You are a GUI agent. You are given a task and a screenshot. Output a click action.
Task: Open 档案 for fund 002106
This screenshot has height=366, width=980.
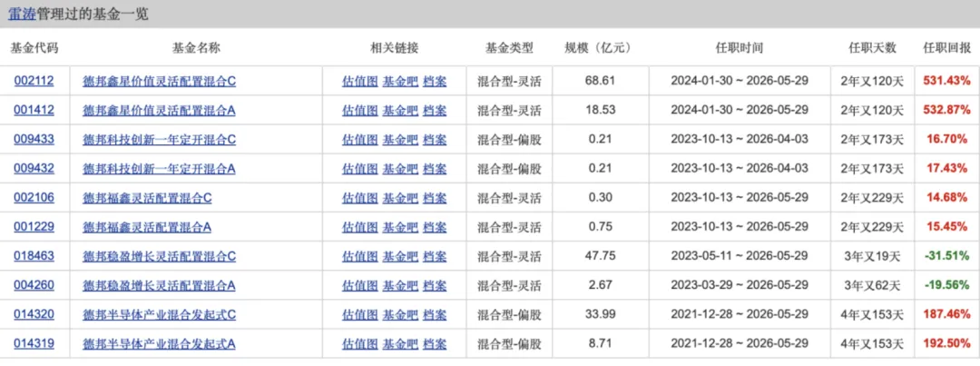pyautogui.click(x=435, y=198)
